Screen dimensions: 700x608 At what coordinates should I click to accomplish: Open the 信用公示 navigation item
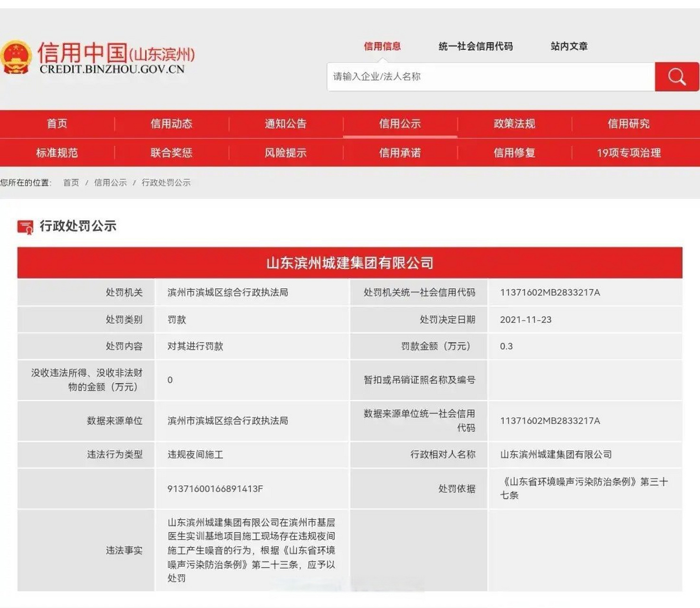[400, 123]
